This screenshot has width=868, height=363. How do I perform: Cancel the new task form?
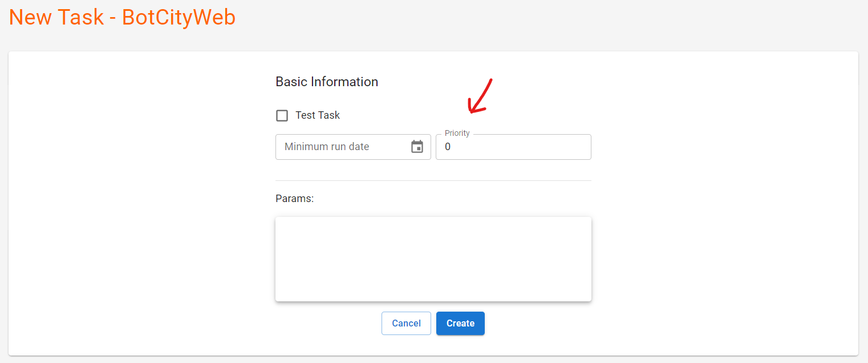click(x=406, y=323)
